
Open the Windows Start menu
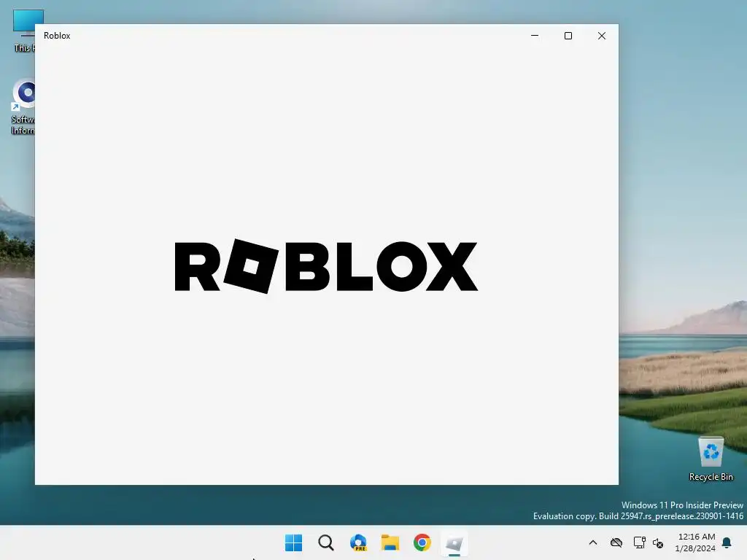[x=293, y=542]
